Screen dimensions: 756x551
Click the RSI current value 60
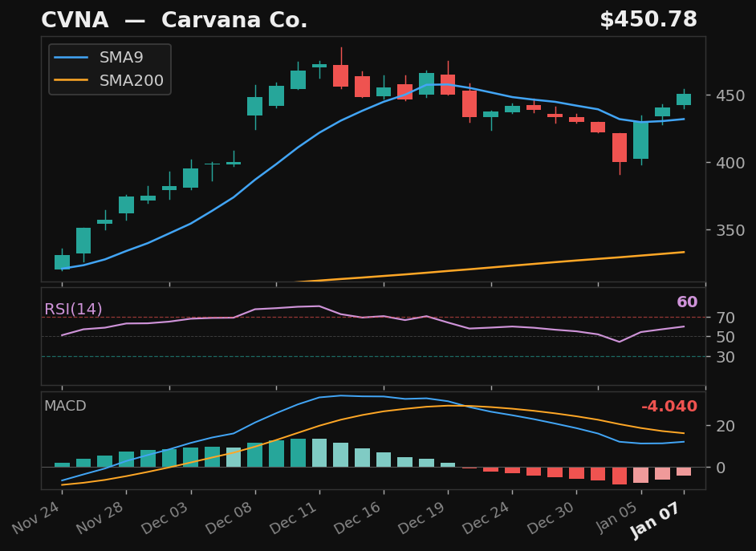click(687, 302)
